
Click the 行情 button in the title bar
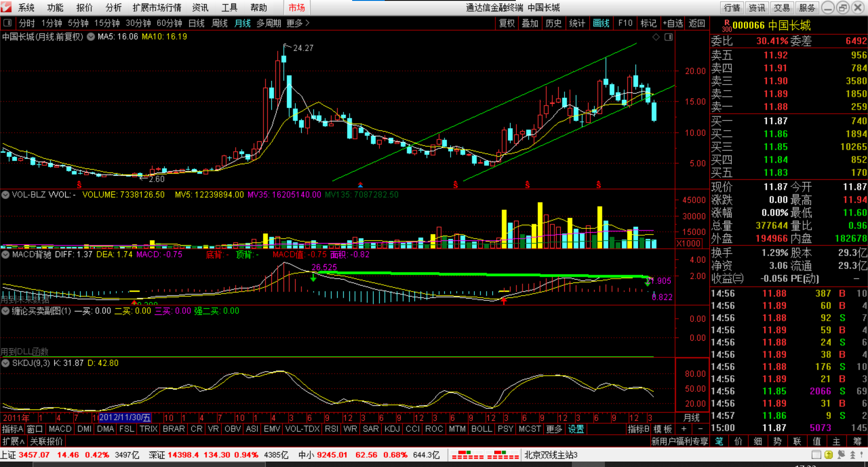(x=731, y=8)
